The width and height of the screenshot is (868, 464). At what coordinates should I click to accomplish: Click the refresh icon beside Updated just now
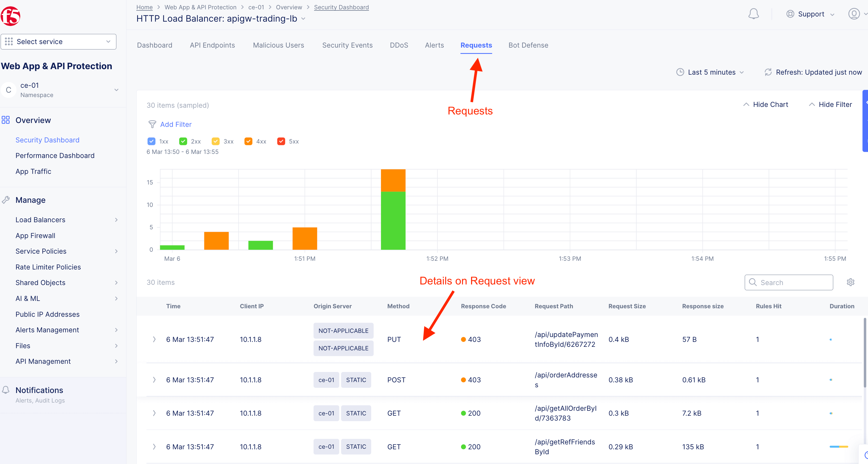click(x=768, y=72)
